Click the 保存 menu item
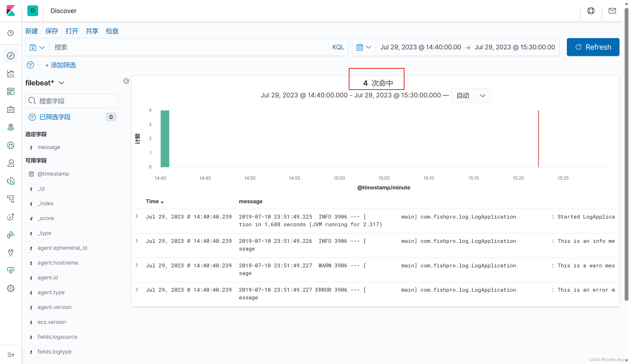 pyautogui.click(x=52, y=31)
